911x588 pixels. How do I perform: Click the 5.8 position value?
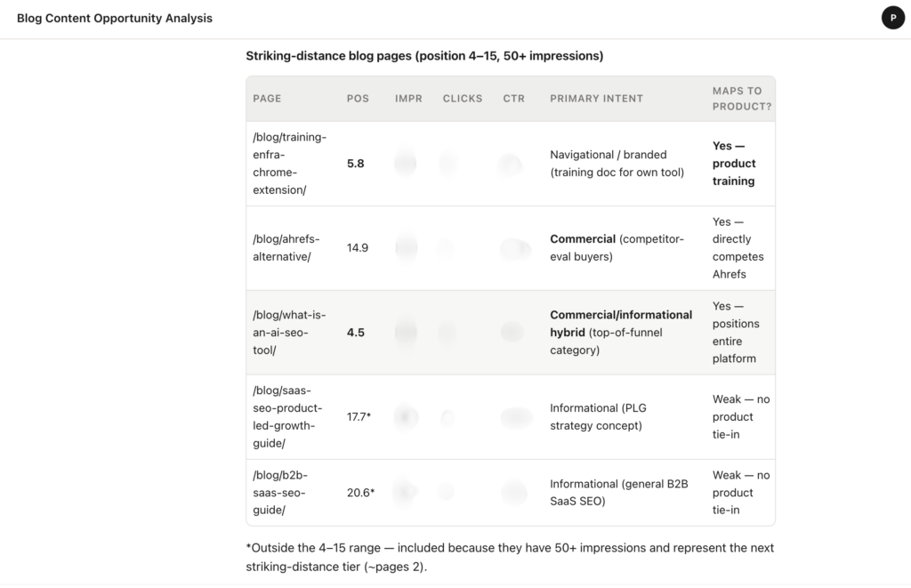(356, 164)
